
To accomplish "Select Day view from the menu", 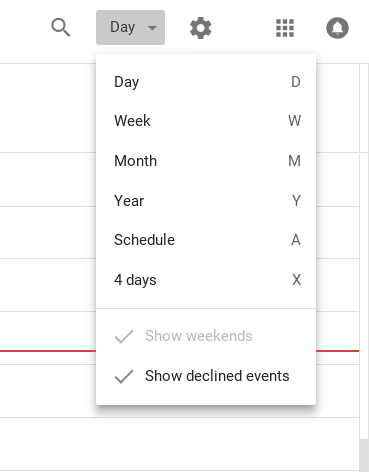I will 206,82.
